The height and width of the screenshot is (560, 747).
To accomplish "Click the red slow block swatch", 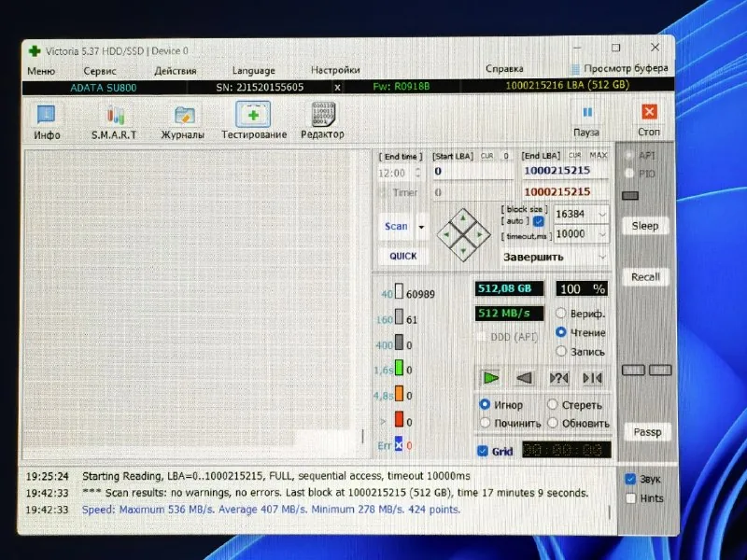I will click(x=399, y=419).
